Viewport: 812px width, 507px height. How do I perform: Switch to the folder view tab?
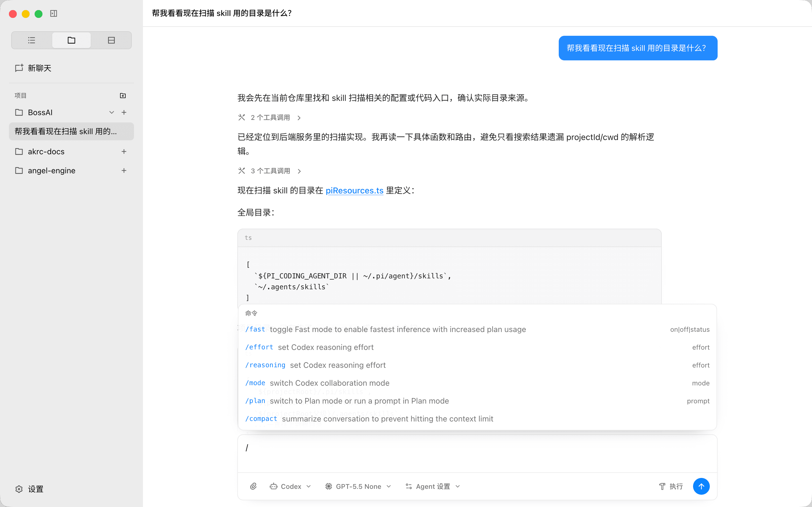click(71, 40)
